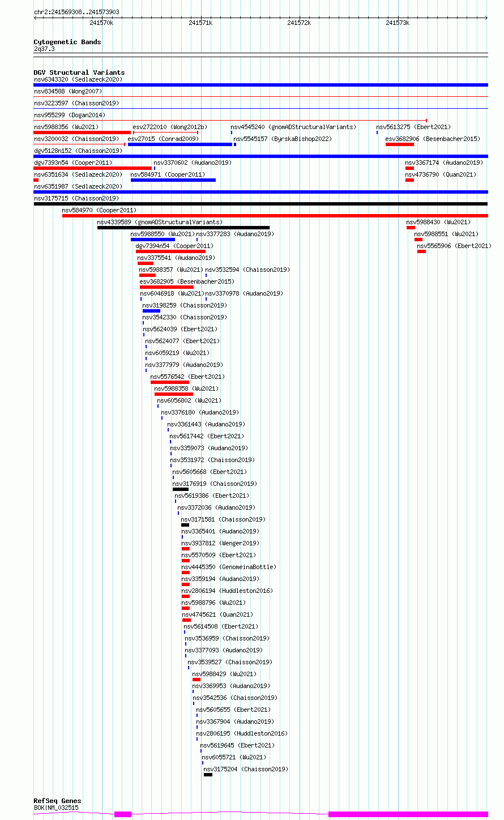Select the 2q37.3 cytogenetic band label

44,49
